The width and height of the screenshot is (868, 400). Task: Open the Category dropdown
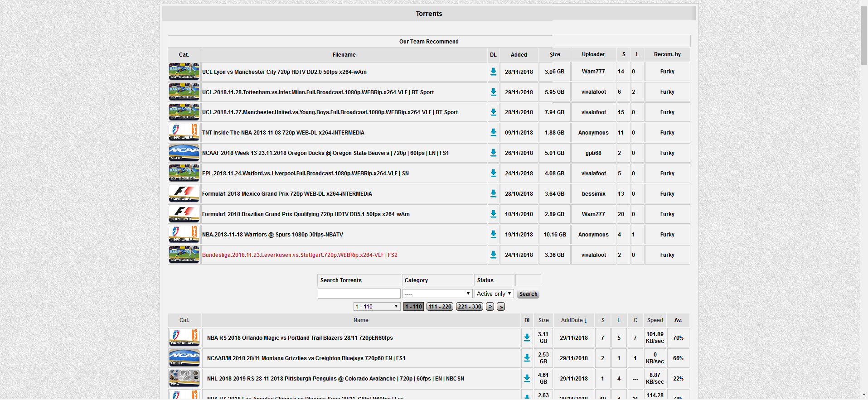point(437,294)
